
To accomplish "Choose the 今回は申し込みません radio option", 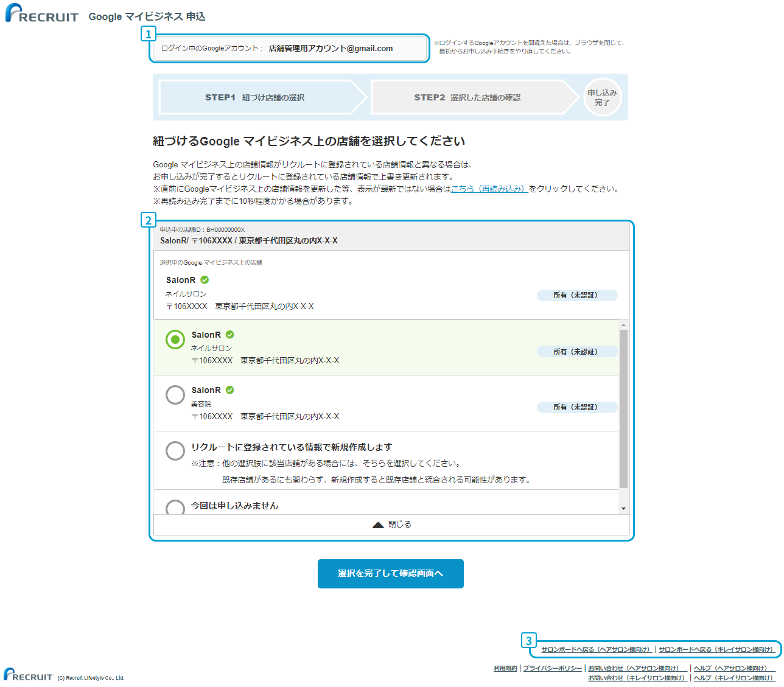I will point(175,507).
